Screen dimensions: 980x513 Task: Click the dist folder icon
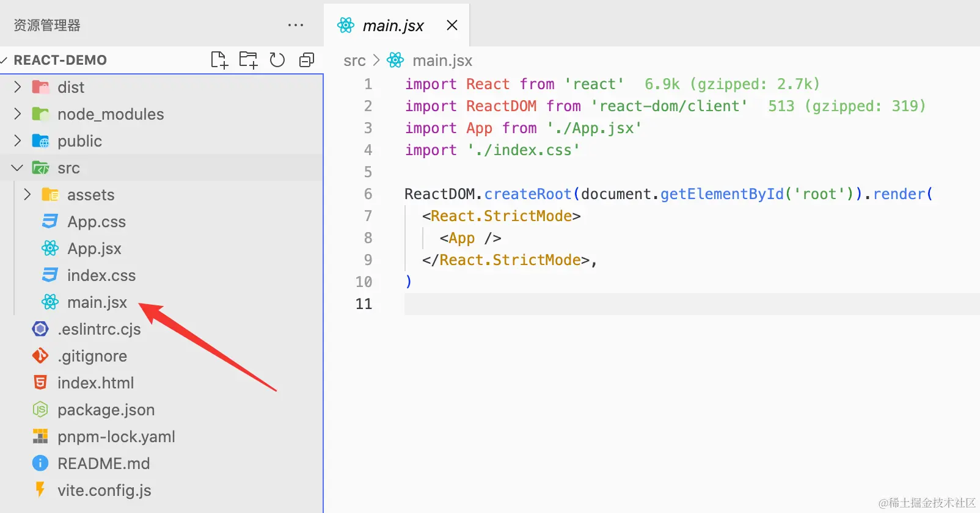click(40, 87)
